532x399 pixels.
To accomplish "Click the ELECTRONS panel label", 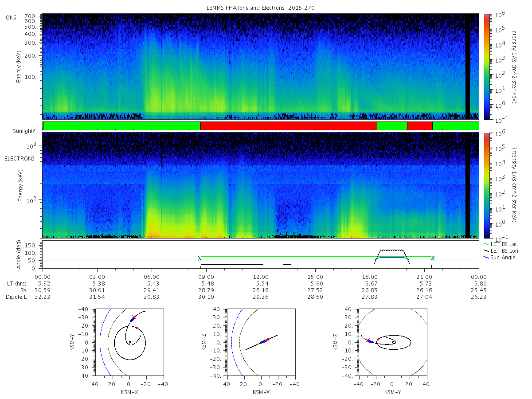I will (20, 158).
